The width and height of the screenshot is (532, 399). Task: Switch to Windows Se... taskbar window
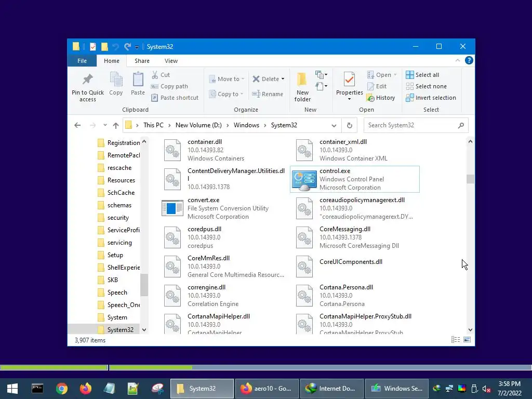click(x=396, y=389)
